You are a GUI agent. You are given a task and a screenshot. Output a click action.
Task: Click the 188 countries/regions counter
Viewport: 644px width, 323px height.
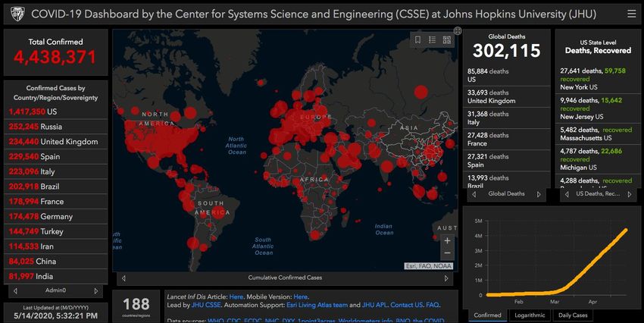tap(136, 305)
